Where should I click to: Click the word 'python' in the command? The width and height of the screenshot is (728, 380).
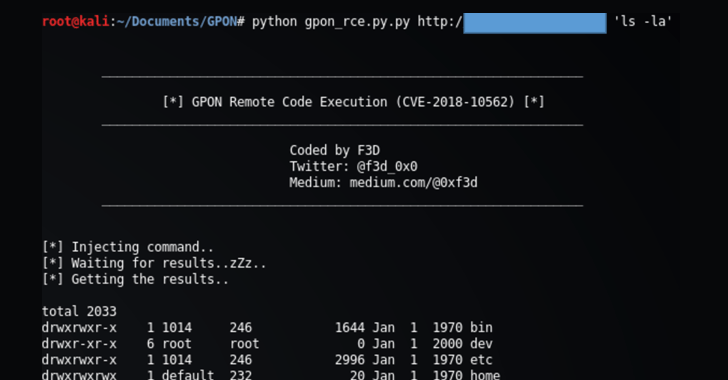[x=274, y=22]
